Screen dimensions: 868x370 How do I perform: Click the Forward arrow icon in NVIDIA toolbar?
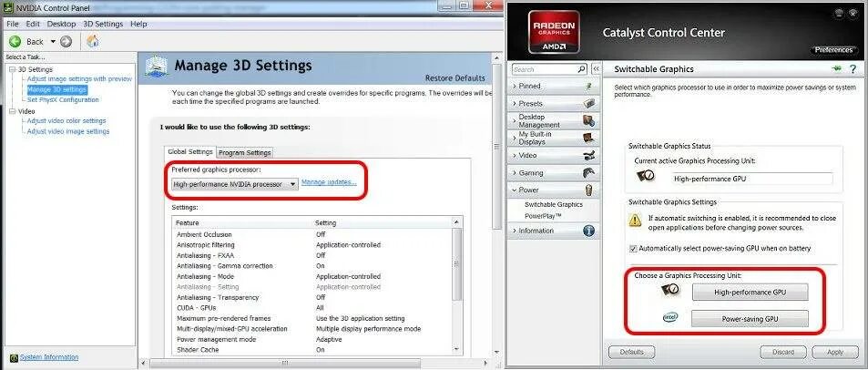click(66, 42)
